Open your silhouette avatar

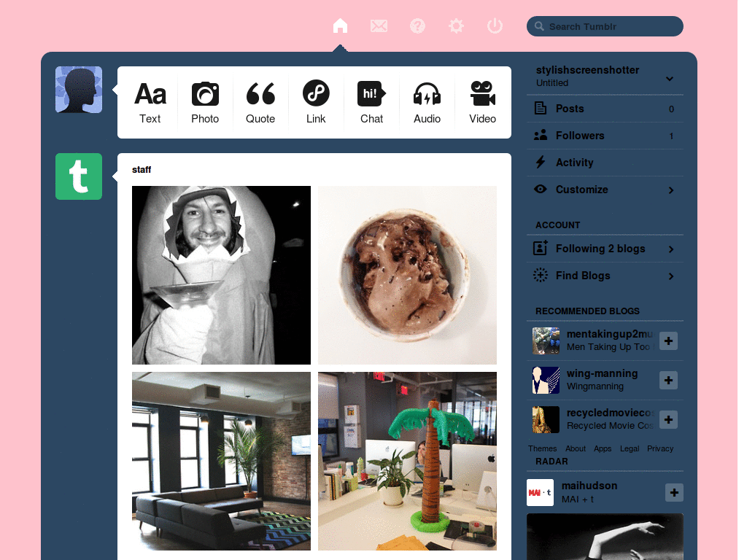79,90
